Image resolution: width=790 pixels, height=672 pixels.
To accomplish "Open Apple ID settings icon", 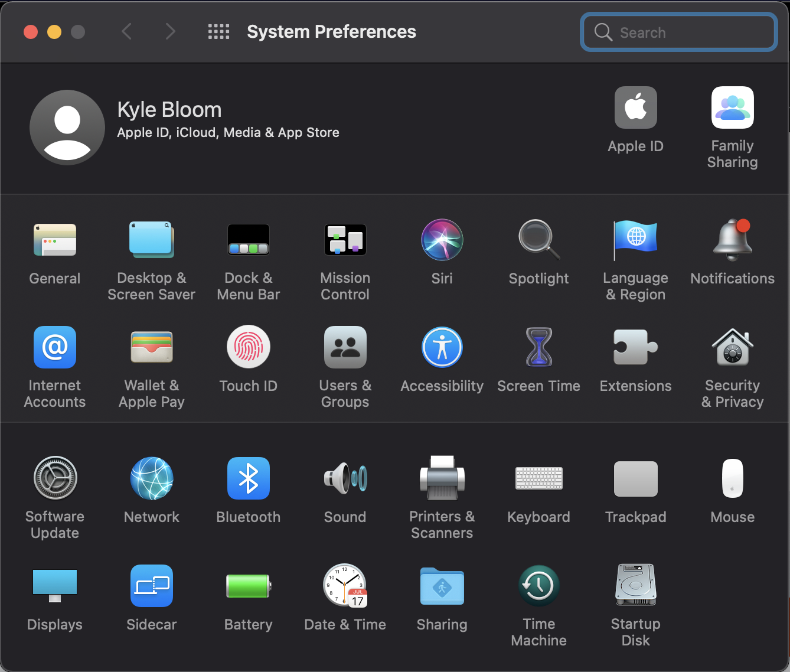I will coord(636,107).
